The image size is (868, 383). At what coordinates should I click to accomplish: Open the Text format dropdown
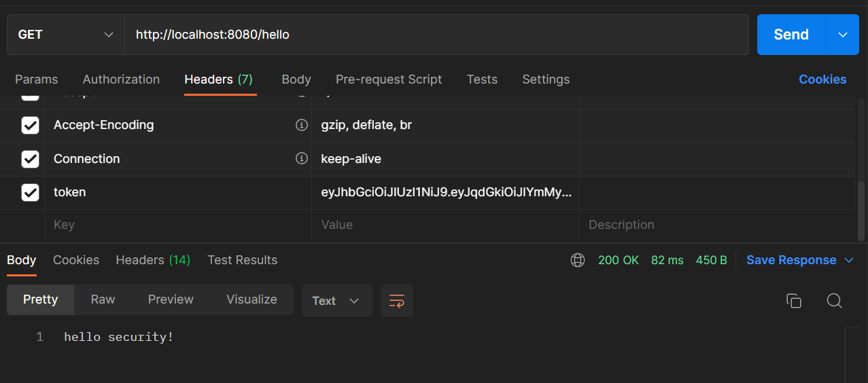pyautogui.click(x=336, y=301)
